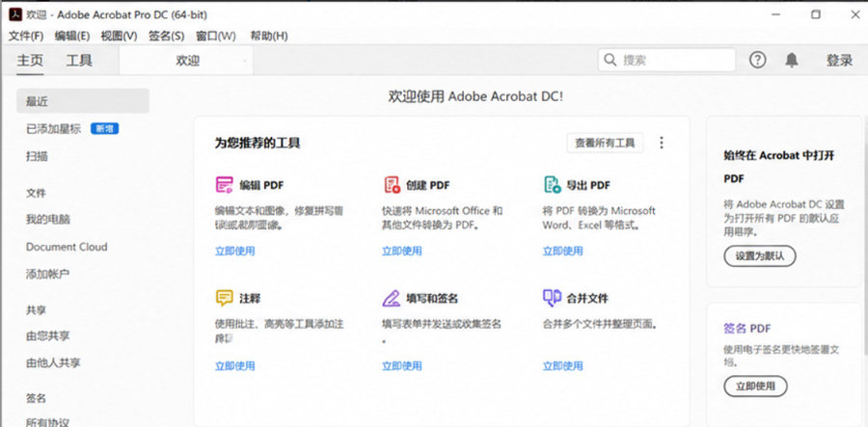Screen dimensions: 868x427
Task: Click the Adobe Acrobat logo in the title bar
Action: click(15, 14)
